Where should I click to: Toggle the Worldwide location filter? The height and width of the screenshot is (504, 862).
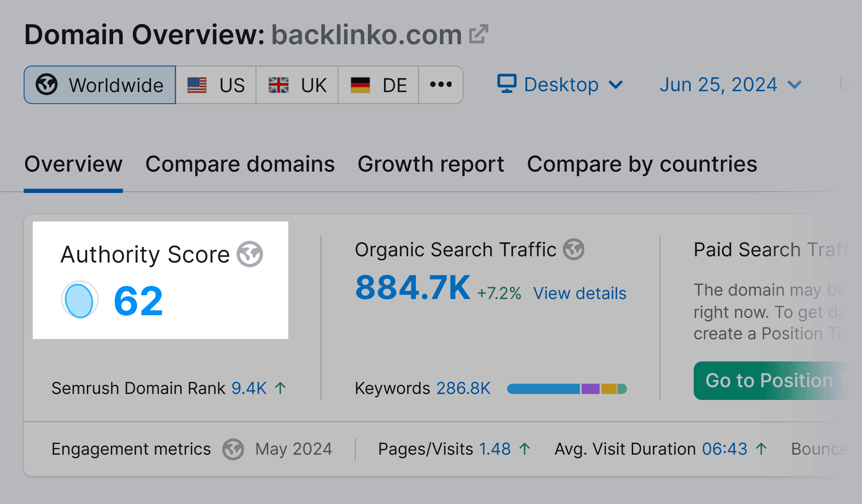[x=100, y=84]
